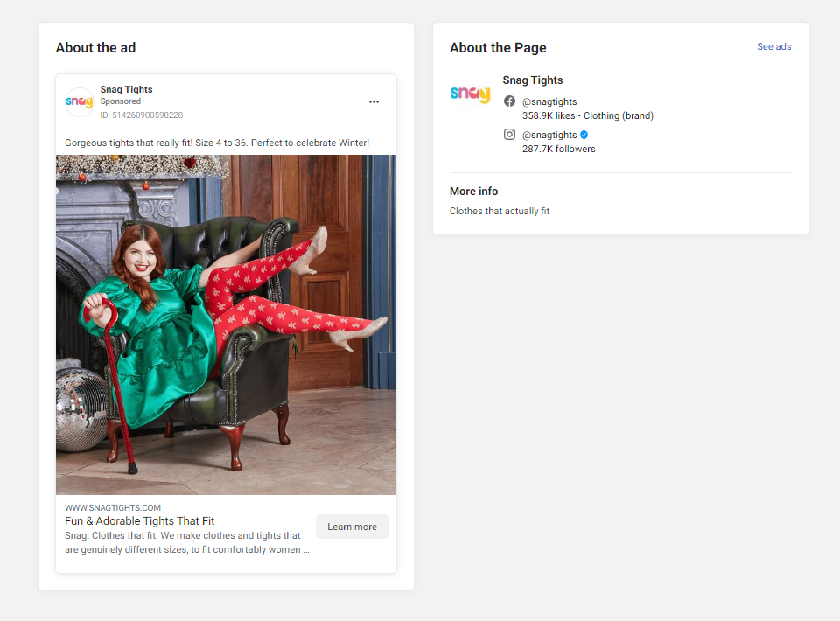Open the Facebook @snagtights handle
The width and height of the screenshot is (840, 621).
click(549, 101)
